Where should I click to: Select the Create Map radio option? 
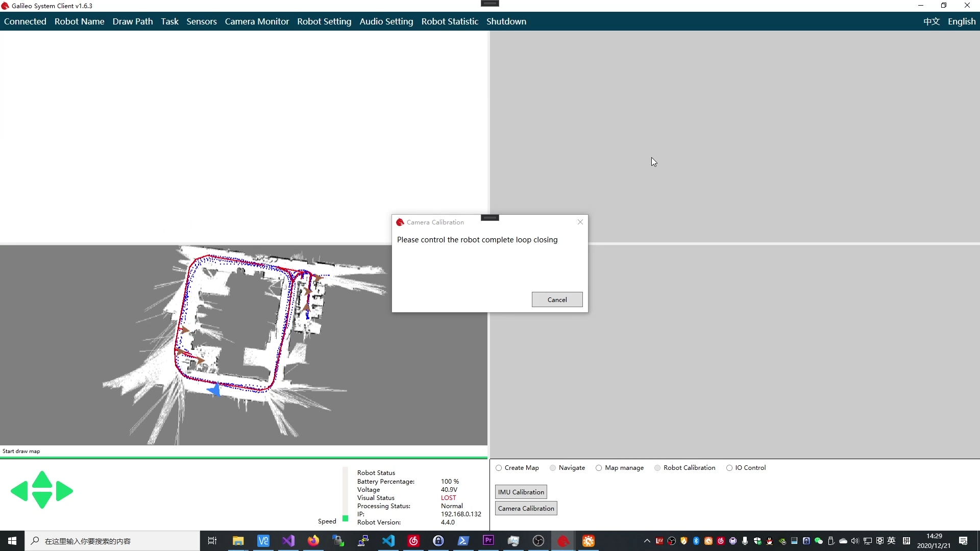tap(499, 468)
